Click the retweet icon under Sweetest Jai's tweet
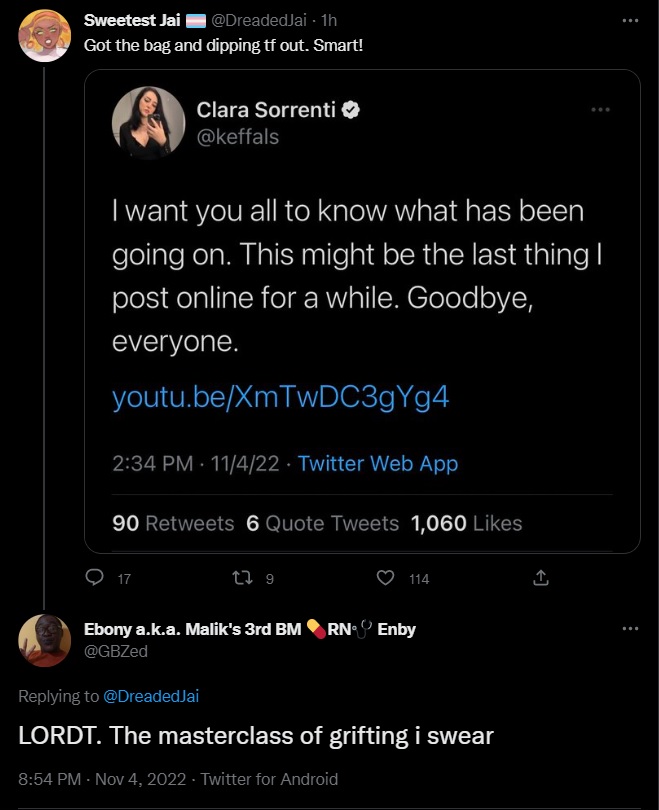This screenshot has width=659, height=810. (x=240, y=578)
